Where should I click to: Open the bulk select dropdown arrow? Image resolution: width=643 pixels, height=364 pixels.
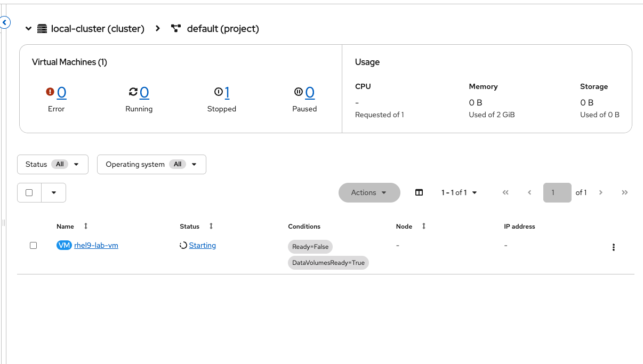point(54,192)
